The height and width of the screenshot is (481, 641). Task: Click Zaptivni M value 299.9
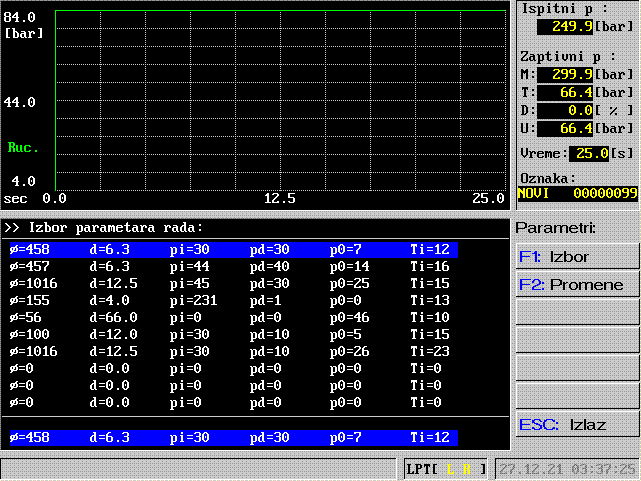pos(565,74)
